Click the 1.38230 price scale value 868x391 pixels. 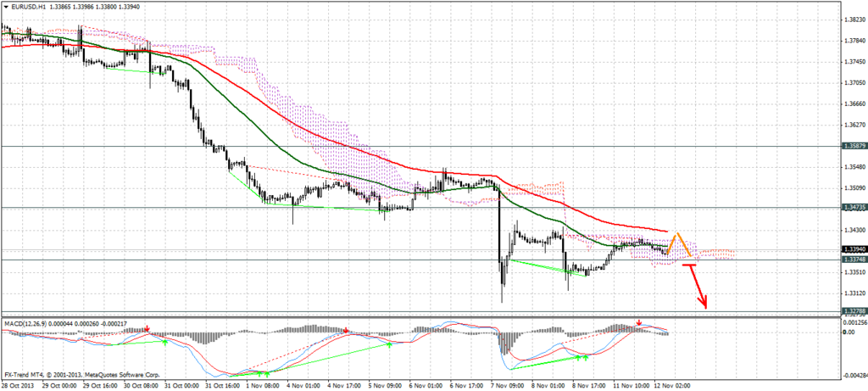[x=854, y=20]
